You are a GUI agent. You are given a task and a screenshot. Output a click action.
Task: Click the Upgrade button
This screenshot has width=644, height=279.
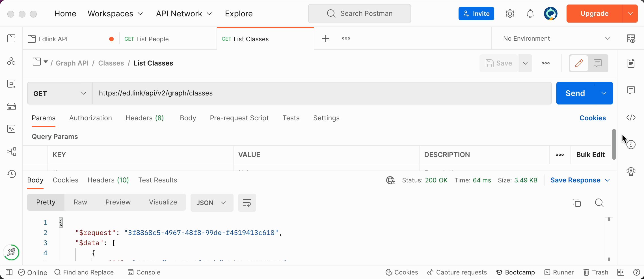(x=594, y=14)
